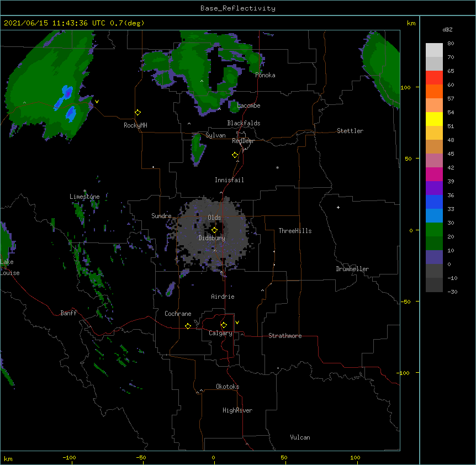Click the Stettler town label

(350, 131)
